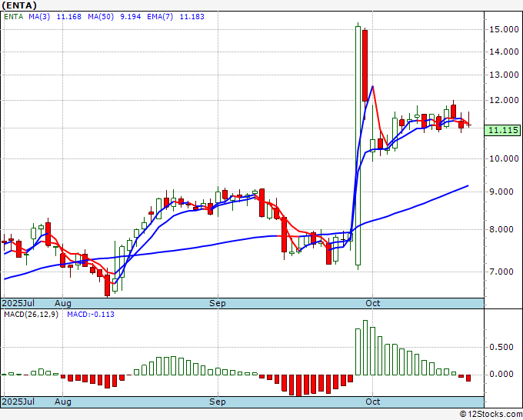Screen dimensions: 523x420
Task: Click the 0.500 MACD axis label
Action: (x=501, y=347)
